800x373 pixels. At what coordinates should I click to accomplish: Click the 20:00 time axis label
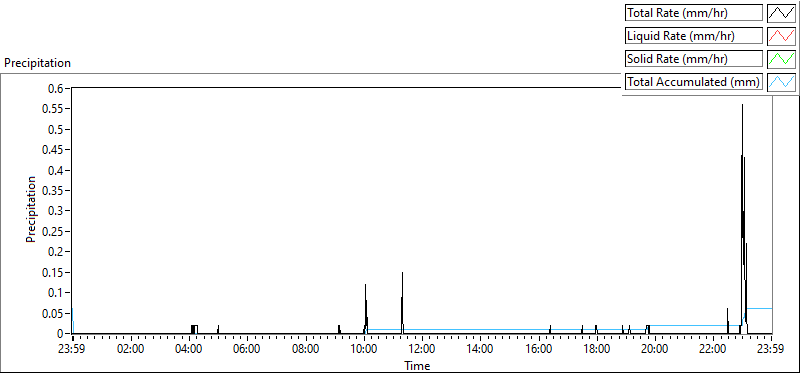coord(655,350)
